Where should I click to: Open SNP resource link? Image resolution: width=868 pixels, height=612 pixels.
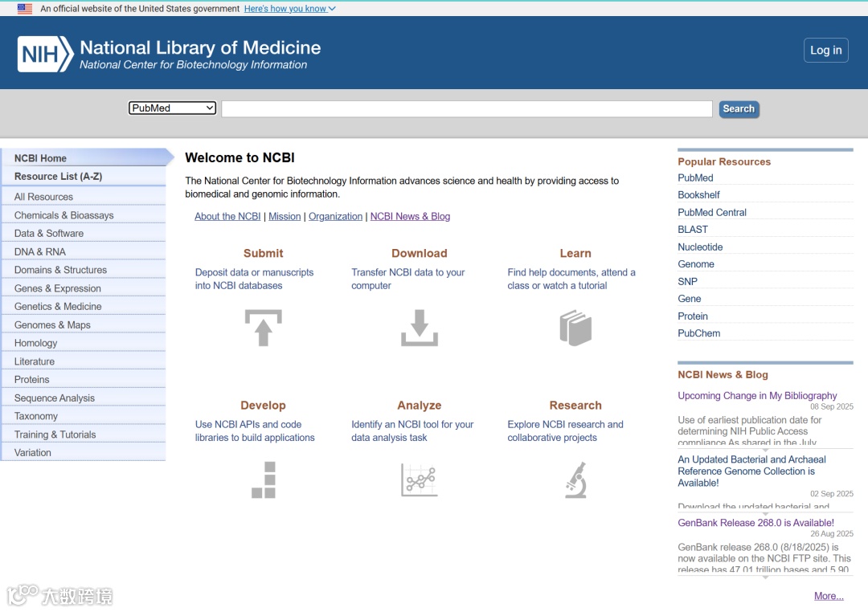687,282
